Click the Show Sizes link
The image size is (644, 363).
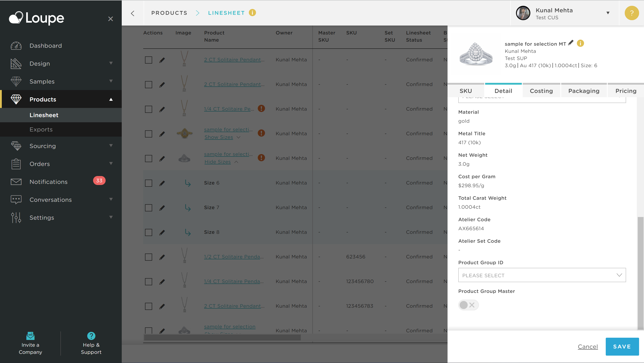point(218,137)
